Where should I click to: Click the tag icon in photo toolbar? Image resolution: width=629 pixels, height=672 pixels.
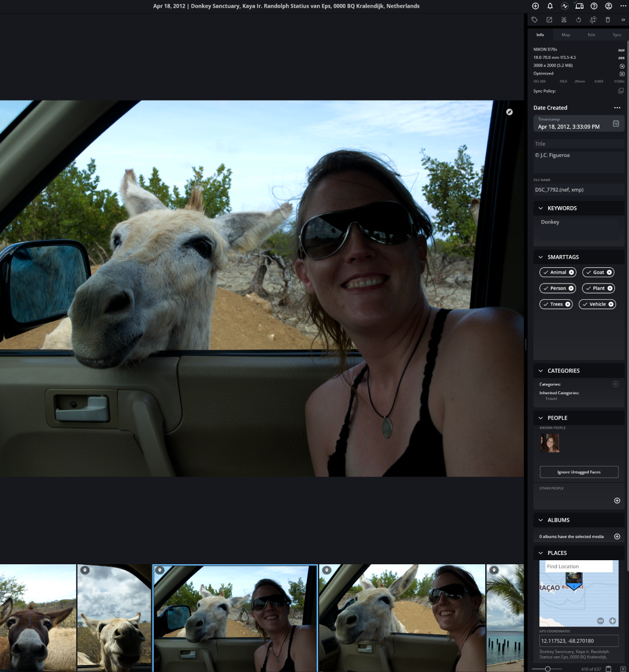pos(535,20)
